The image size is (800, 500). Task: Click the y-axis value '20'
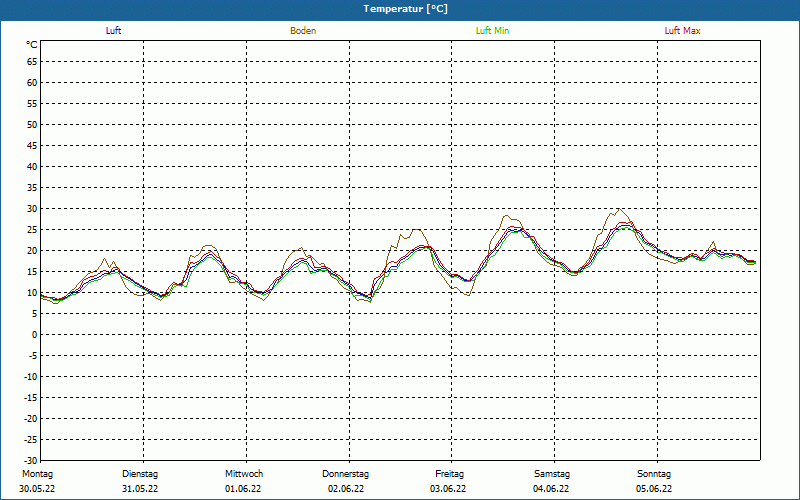pyautogui.click(x=32, y=251)
